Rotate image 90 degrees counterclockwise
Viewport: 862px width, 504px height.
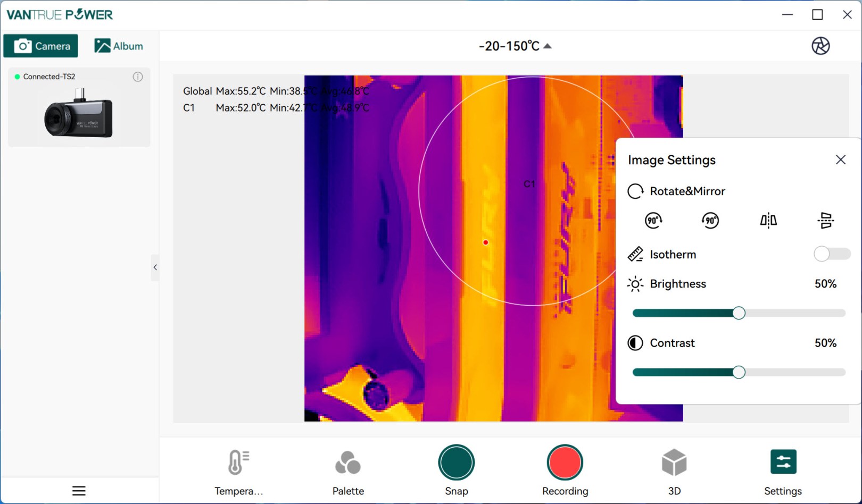click(x=710, y=220)
